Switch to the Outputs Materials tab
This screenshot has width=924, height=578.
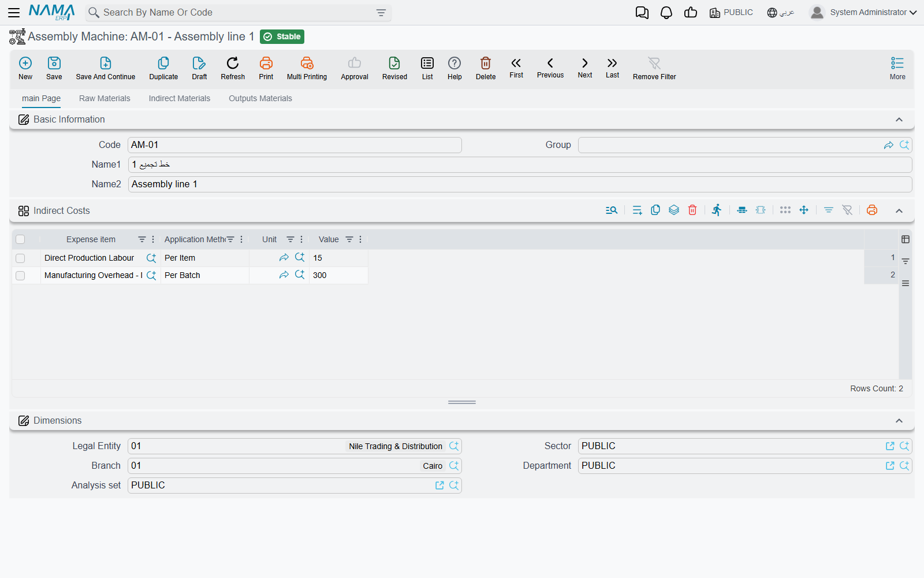pos(260,98)
